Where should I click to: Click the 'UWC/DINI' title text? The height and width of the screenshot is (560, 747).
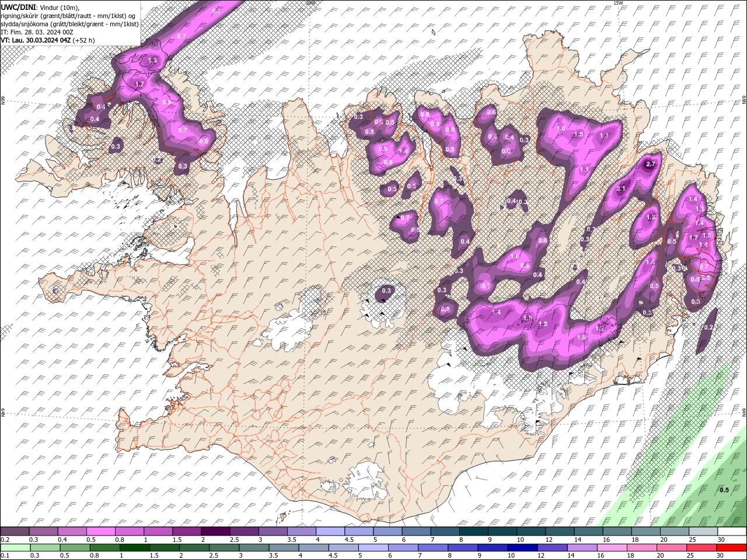(x=19, y=6)
